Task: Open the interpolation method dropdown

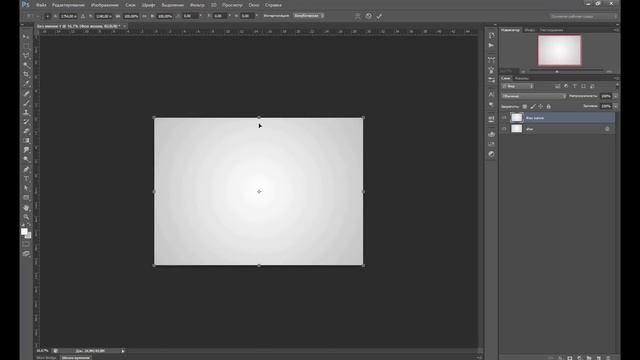Action: click(309, 16)
